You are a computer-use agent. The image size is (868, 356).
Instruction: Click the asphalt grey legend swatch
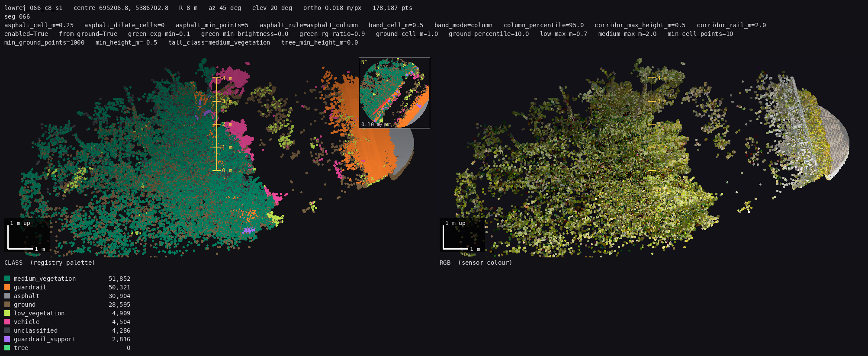tap(7, 296)
